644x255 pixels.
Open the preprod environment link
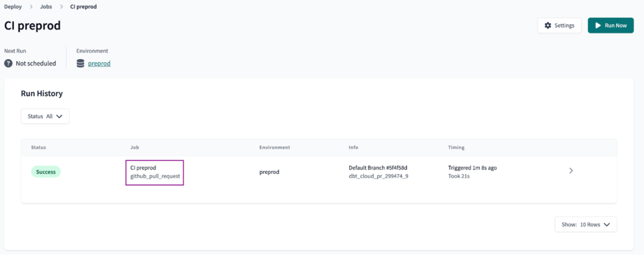99,63
